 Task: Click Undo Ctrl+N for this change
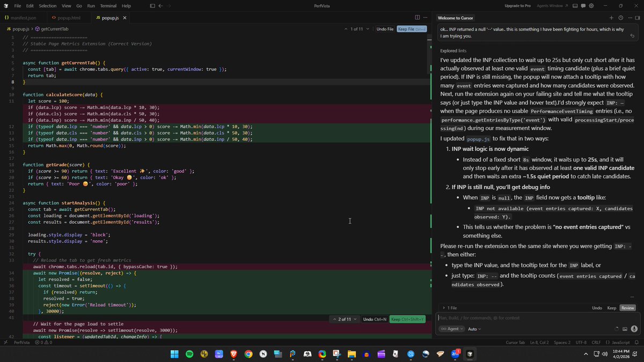(x=375, y=319)
